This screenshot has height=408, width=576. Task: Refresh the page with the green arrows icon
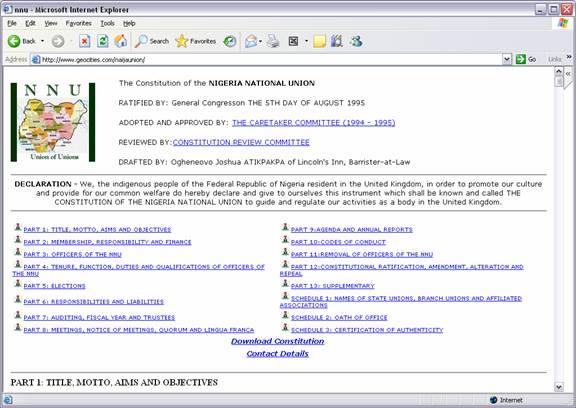pyautogui.click(x=102, y=41)
